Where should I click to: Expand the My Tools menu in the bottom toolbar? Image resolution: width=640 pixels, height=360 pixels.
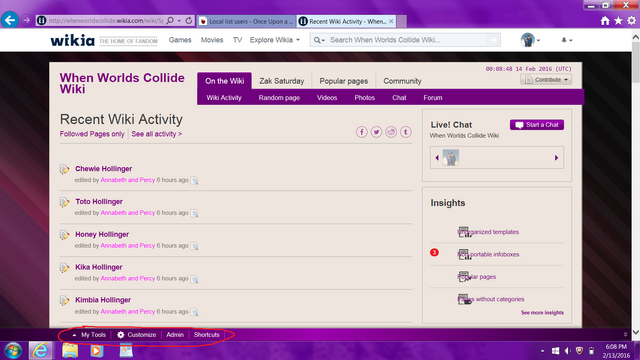[x=89, y=335]
